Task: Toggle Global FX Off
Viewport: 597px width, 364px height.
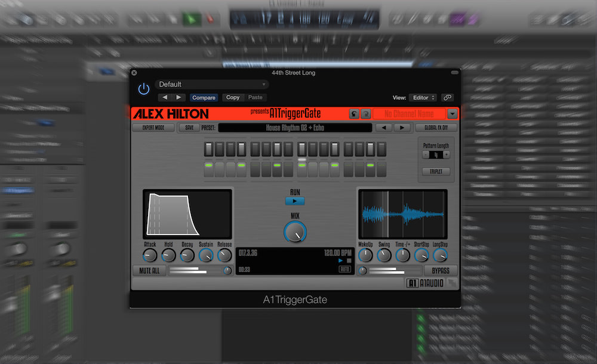Action: pos(436,128)
